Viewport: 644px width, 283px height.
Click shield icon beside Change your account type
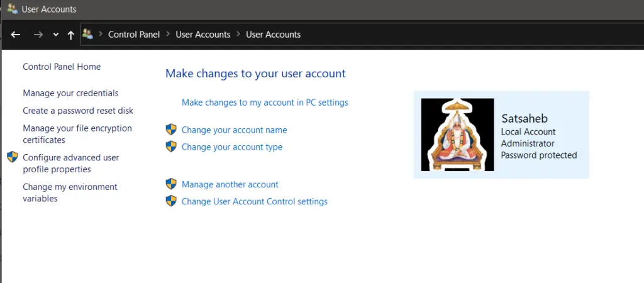(171, 147)
